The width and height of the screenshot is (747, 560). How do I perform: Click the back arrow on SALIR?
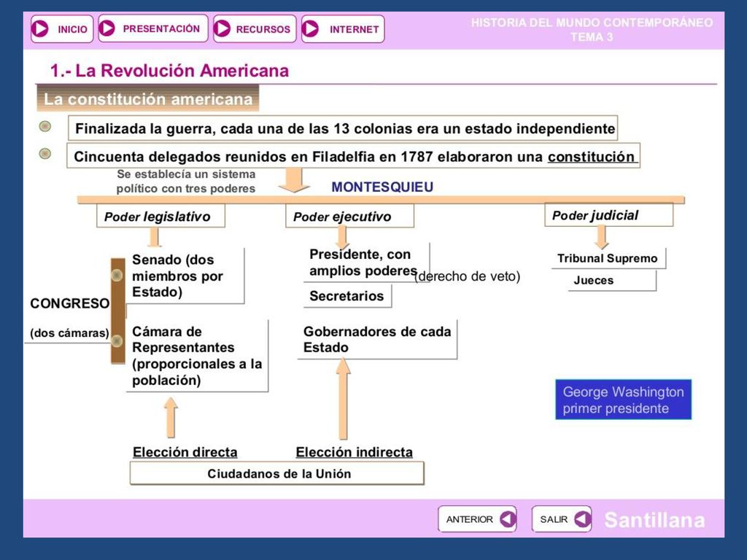click(x=583, y=519)
